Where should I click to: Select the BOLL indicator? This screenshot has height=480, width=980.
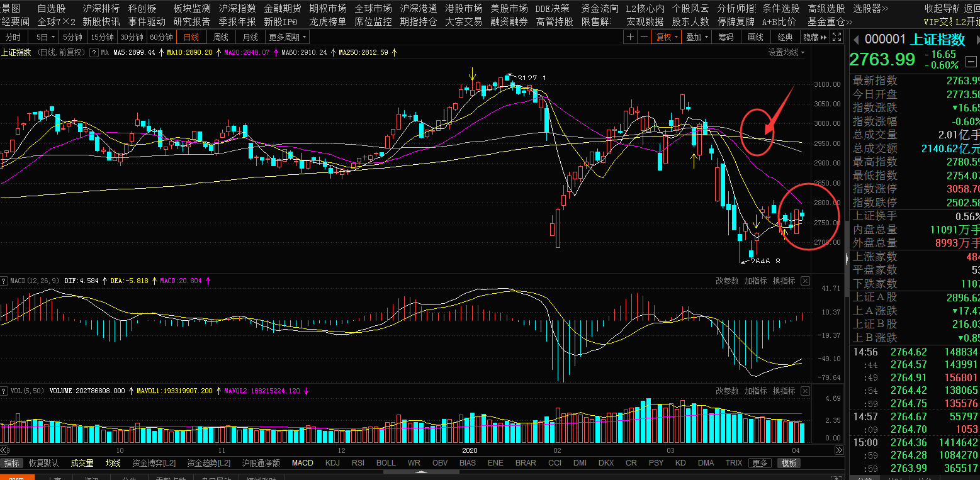click(386, 463)
